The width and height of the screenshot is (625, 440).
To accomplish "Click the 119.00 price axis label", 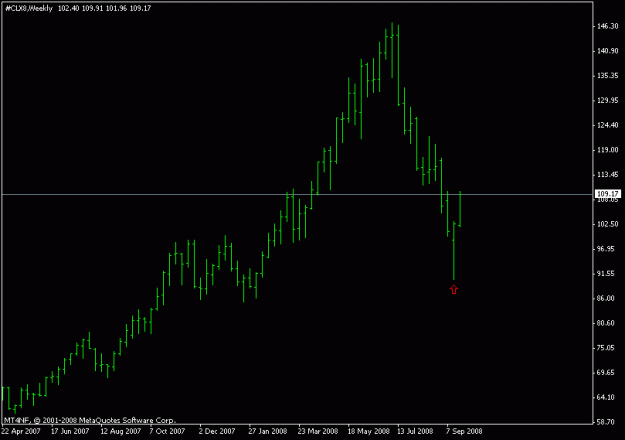I will [608, 150].
